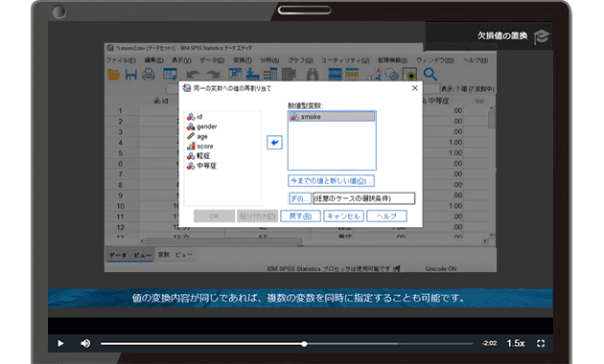The height and width of the screenshot is (364, 604).
Task: Open the グラフ(G) menu
Action: pos(300,60)
